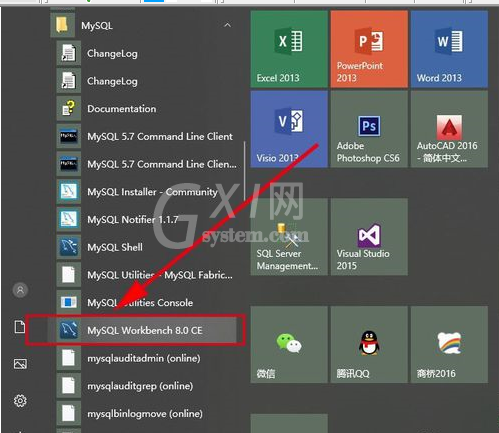
Task: Open the Documents sidebar shortcut
Action: [x=20, y=327]
